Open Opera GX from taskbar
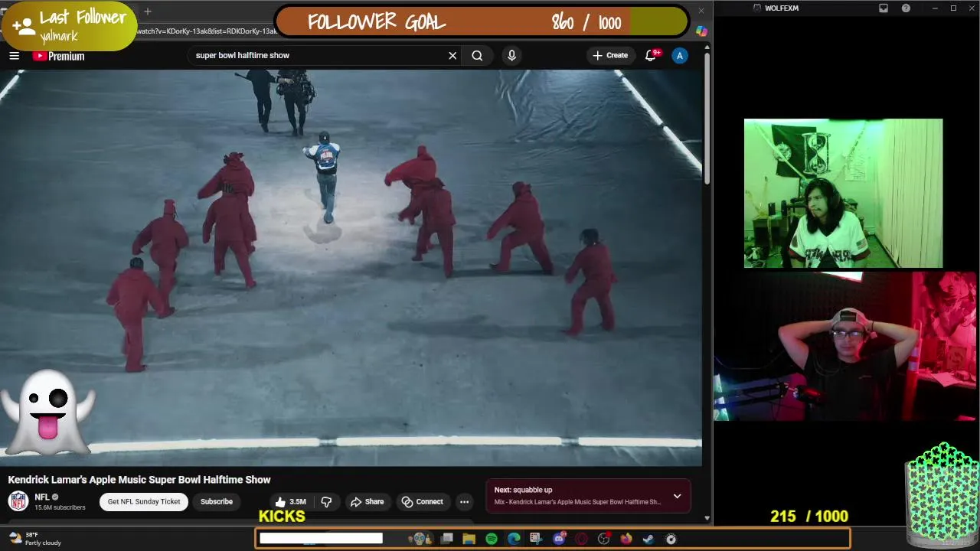 pyautogui.click(x=581, y=539)
